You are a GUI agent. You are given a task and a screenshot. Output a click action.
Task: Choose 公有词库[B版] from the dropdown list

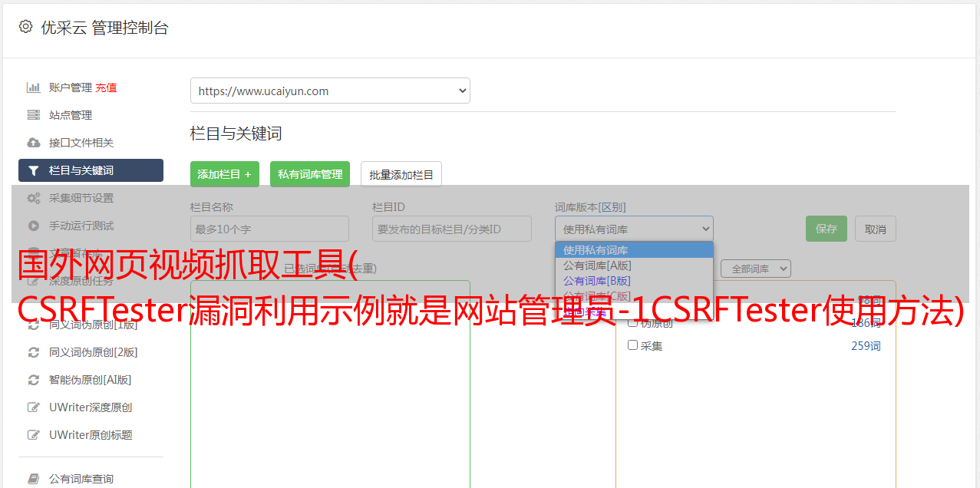pyautogui.click(x=634, y=281)
